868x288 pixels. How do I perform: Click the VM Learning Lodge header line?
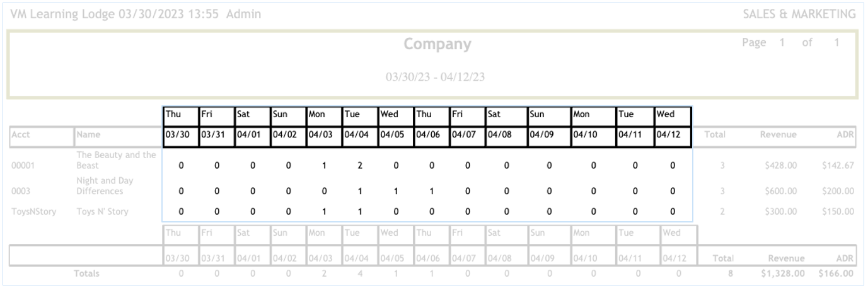[x=136, y=14]
